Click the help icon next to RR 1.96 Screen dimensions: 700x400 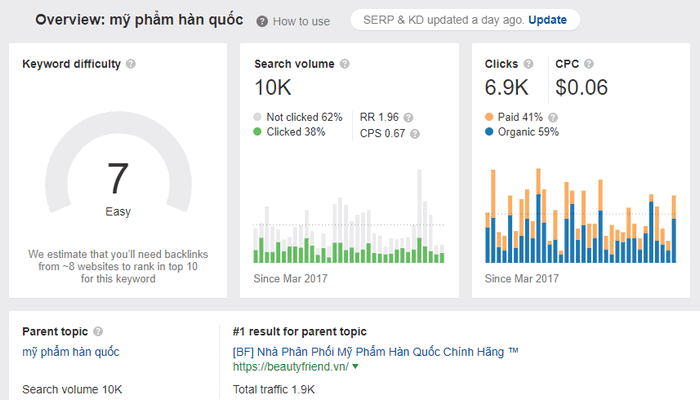408,117
